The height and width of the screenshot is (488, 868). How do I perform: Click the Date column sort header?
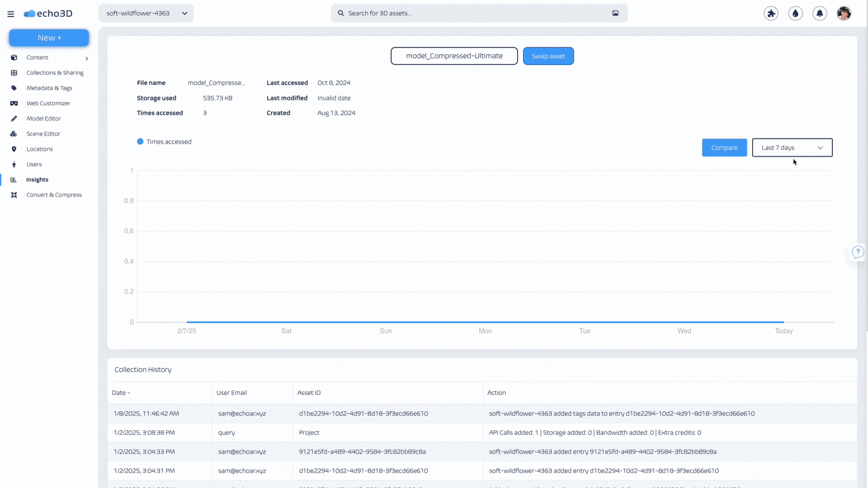pos(120,393)
